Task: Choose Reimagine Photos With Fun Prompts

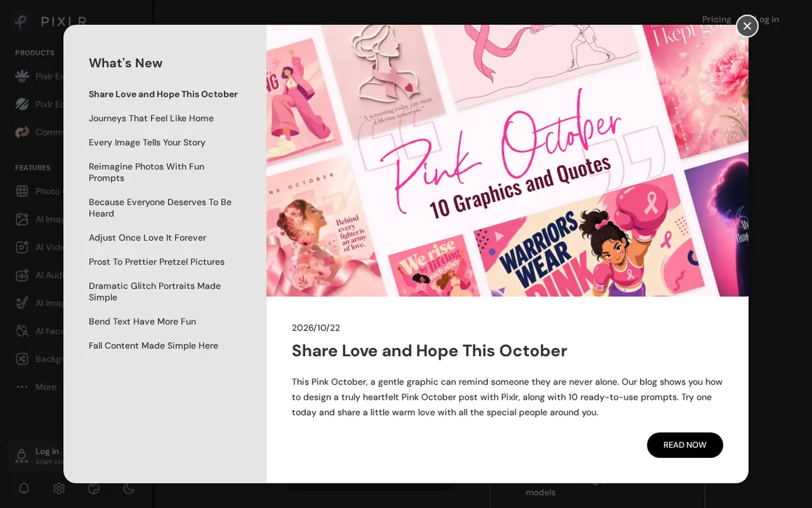Action: click(x=146, y=172)
